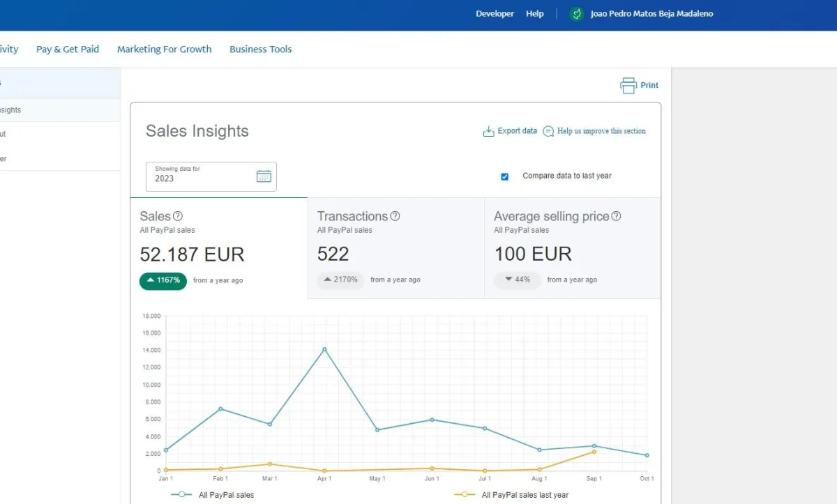Click Average selling price help icon

pyautogui.click(x=616, y=216)
